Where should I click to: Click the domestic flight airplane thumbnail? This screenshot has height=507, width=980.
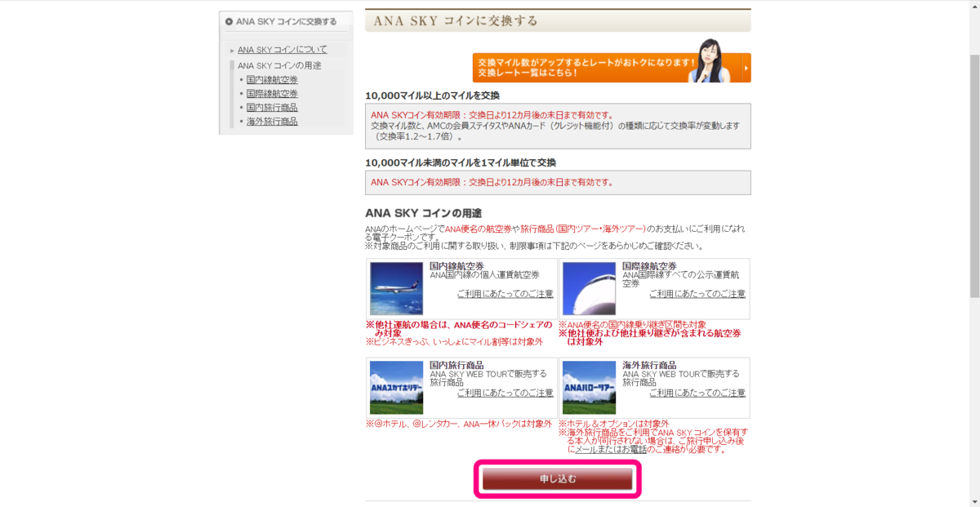[x=396, y=288]
